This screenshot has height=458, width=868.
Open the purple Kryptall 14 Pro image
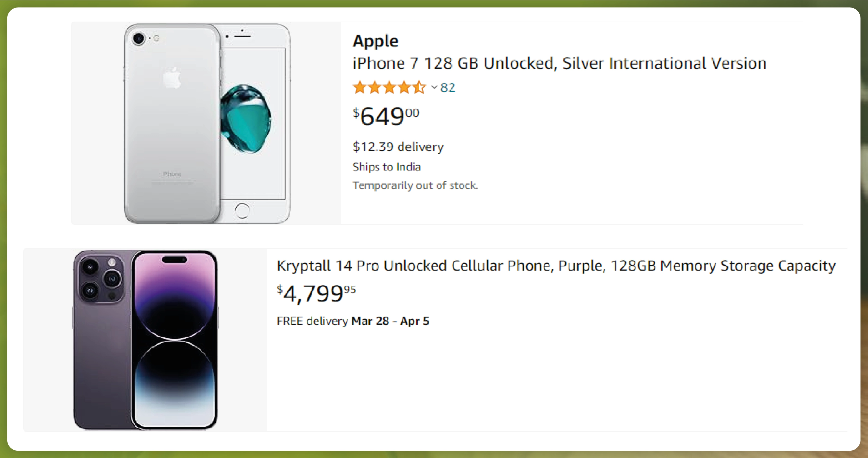[145, 340]
